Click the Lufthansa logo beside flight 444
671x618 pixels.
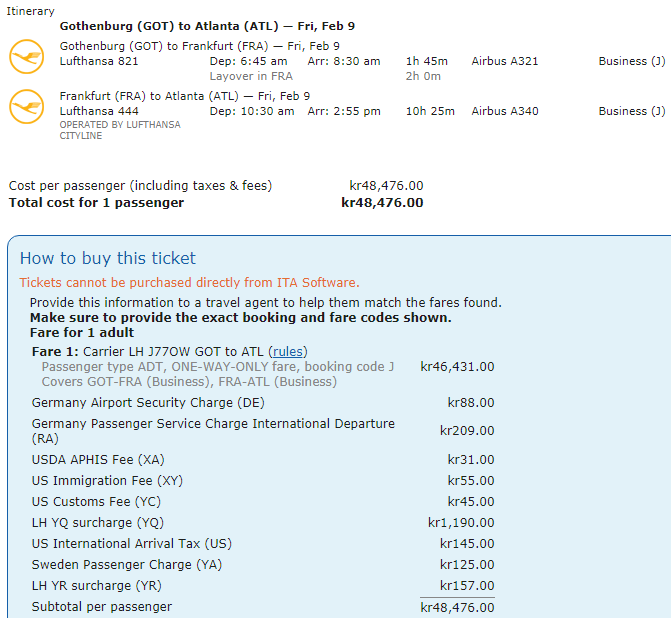point(27,107)
